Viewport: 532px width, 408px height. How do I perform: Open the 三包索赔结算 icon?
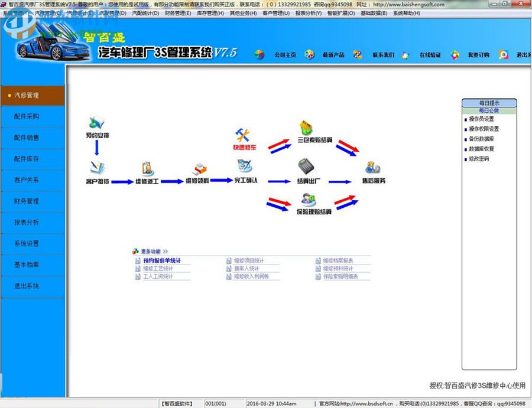[x=306, y=128]
